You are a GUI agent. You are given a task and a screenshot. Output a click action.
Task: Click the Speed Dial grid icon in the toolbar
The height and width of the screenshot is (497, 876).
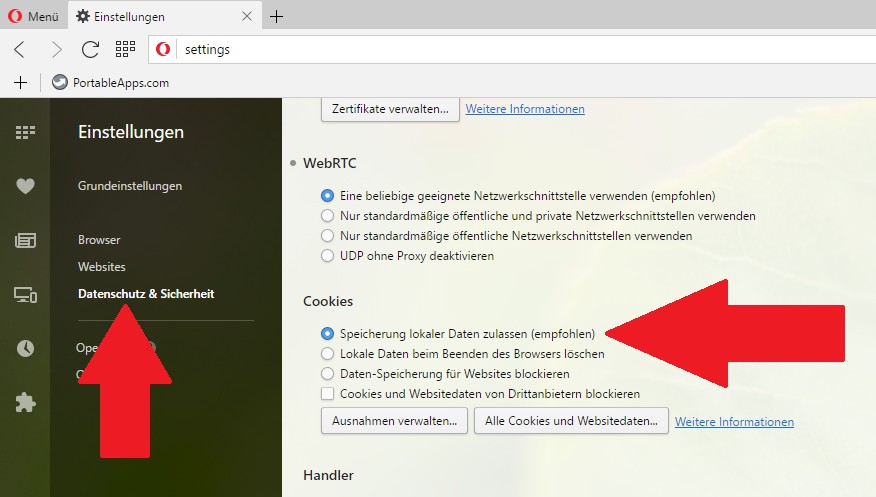click(x=125, y=49)
